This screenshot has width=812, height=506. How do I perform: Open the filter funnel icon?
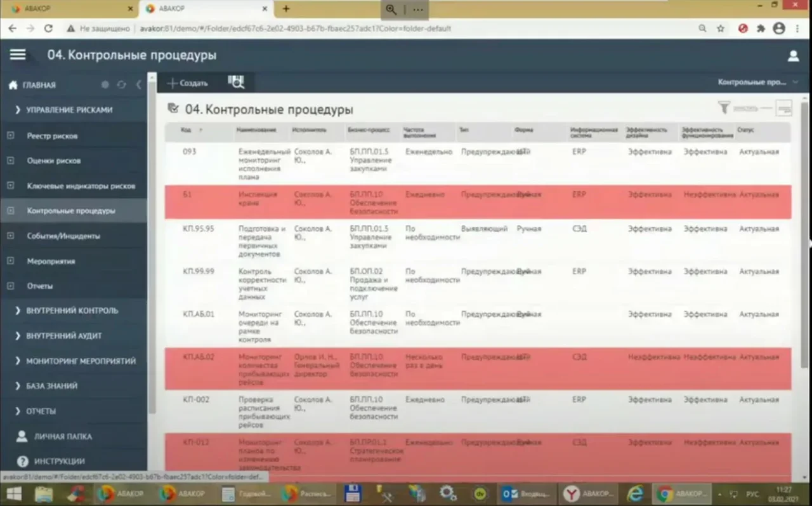coord(723,108)
